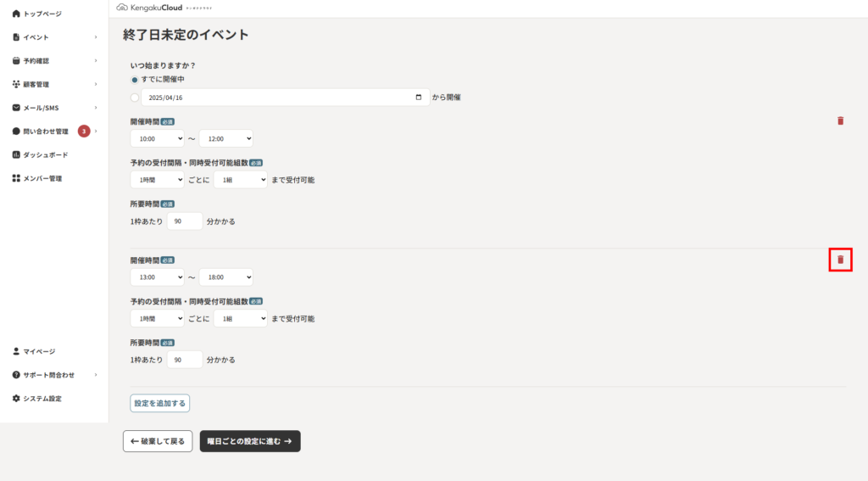This screenshot has height=481, width=868.
Task: Open the 18:00 end time dropdown
Action: (225, 277)
